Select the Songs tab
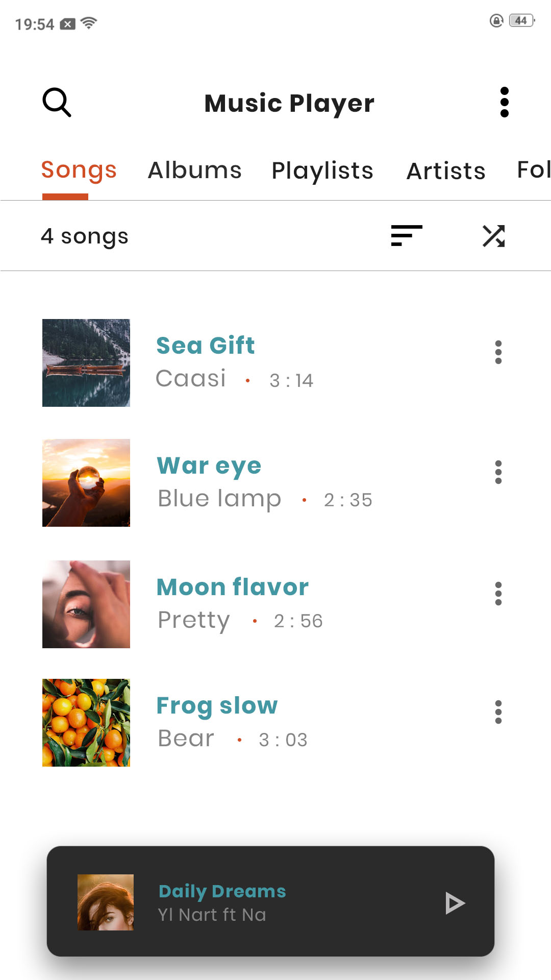 point(79,170)
